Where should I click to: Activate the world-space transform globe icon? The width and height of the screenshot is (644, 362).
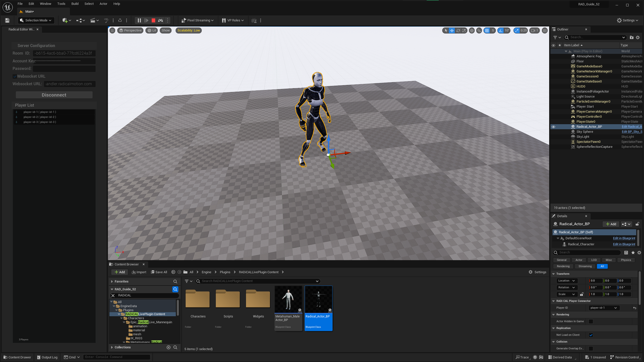coord(472,30)
